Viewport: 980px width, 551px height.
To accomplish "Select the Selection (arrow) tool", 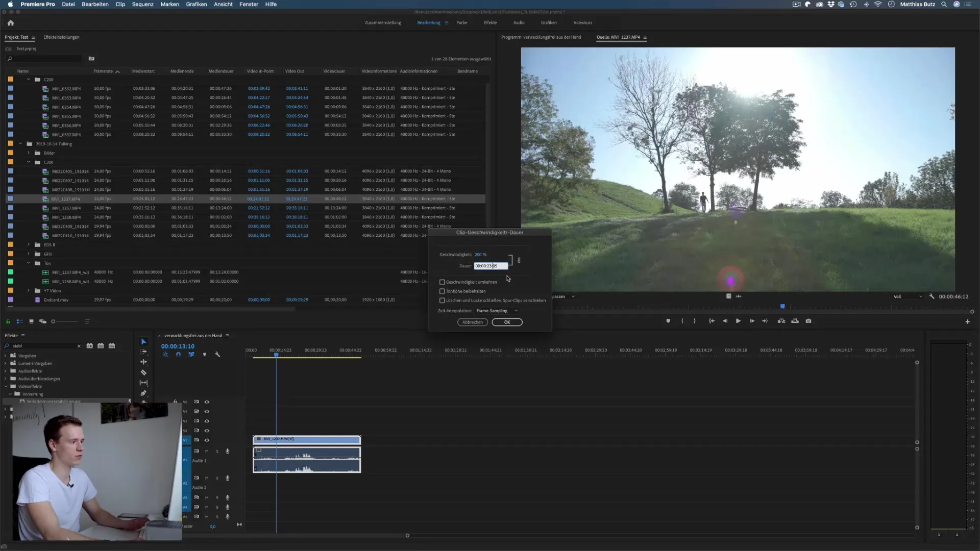I will [143, 342].
